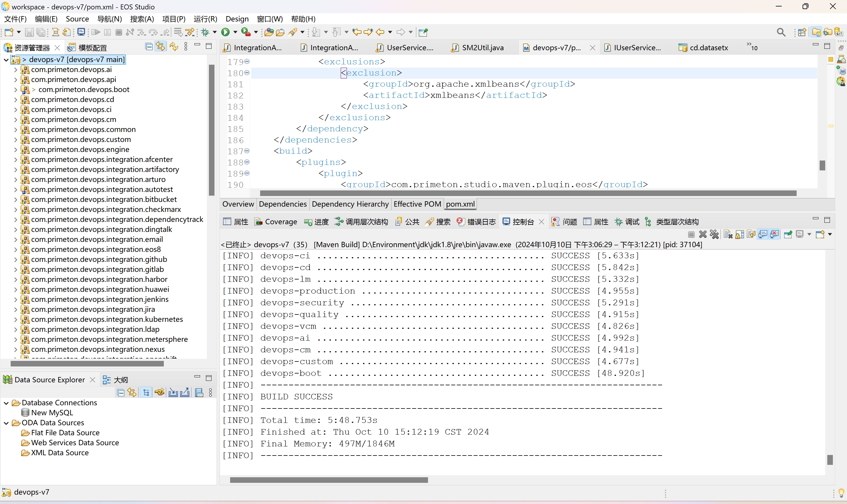Open the 错误日志 view
Screen dimensions: 847x504
point(482,221)
